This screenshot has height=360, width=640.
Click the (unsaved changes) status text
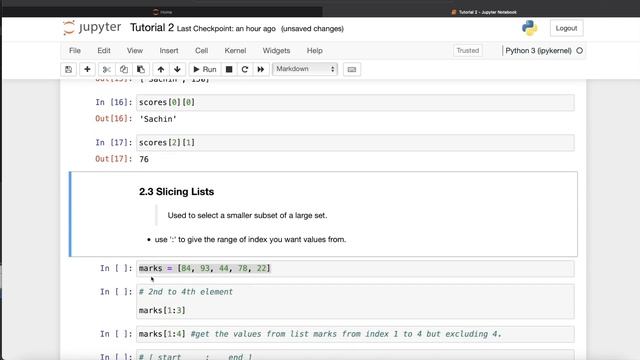tap(312, 29)
